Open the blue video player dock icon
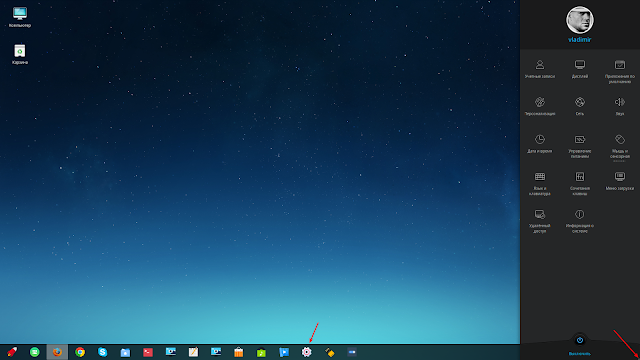This screenshot has height=360, width=640. (284, 352)
